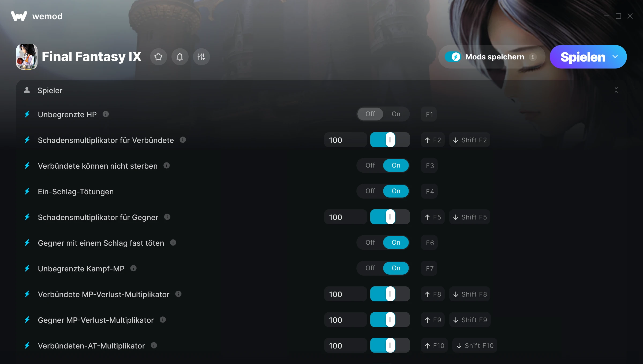
Task: Open mod settings sliders icon
Action: tap(201, 57)
